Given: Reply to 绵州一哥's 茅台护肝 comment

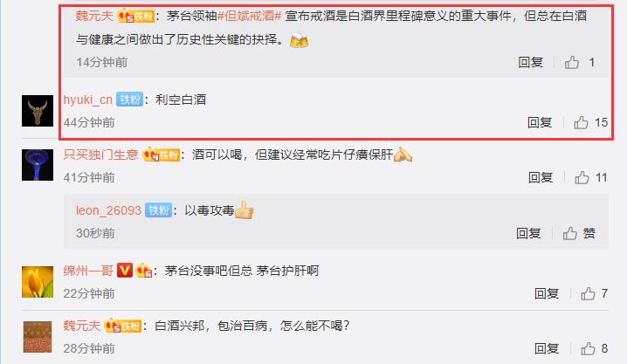Looking at the screenshot, I should click(x=547, y=293).
